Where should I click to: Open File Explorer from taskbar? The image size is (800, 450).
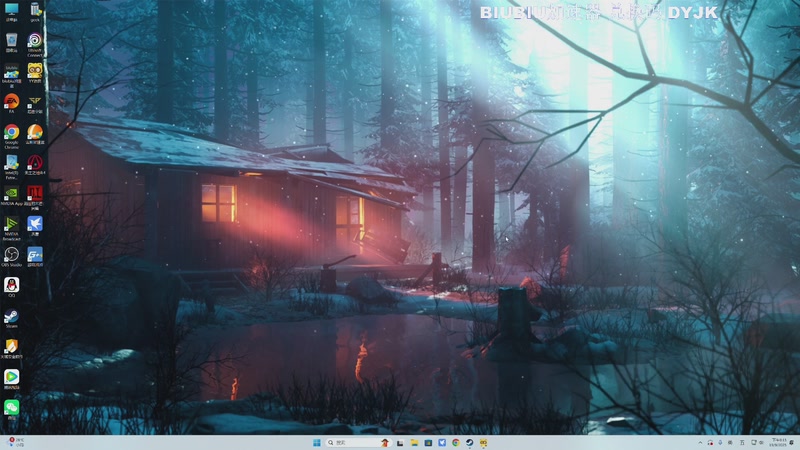click(414, 442)
